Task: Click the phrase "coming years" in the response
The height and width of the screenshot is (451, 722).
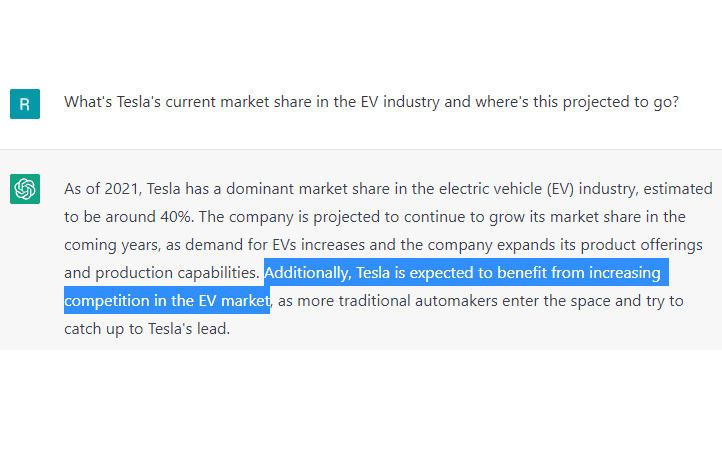Action: [x=109, y=244]
